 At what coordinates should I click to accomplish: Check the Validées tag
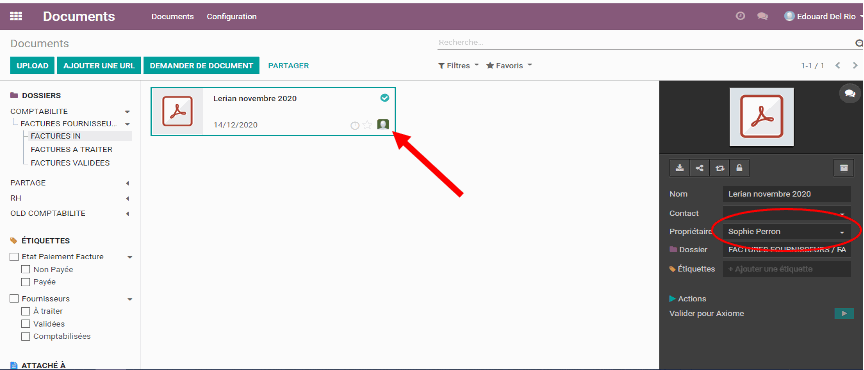click(x=25, y=324)
